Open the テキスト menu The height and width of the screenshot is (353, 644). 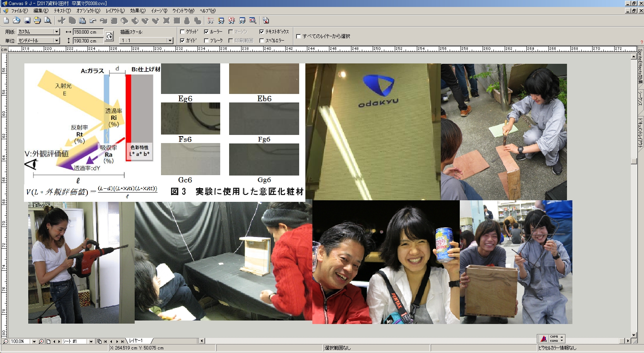(x=62, y=11)
